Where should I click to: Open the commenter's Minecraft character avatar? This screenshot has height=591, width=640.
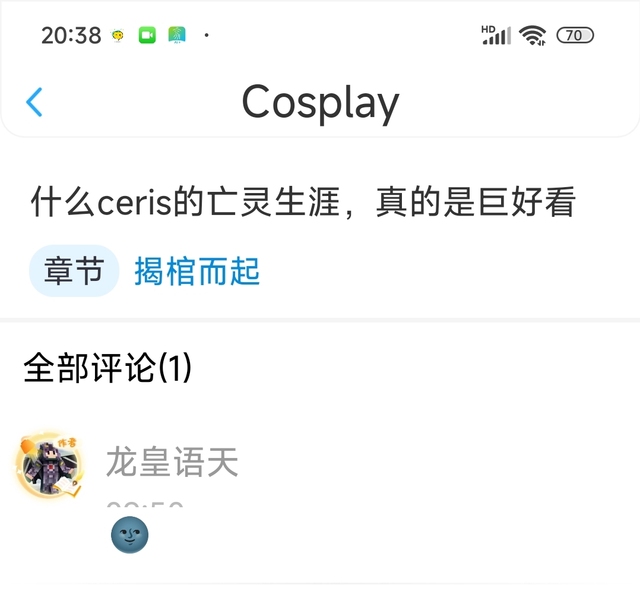coord(50,464)
